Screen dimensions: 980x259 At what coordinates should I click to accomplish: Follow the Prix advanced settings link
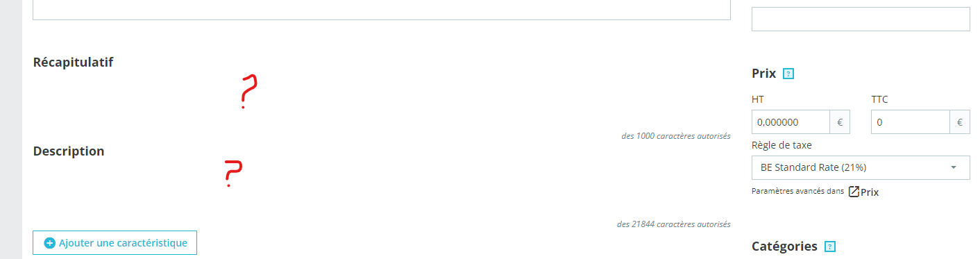[x=870, y=192]
